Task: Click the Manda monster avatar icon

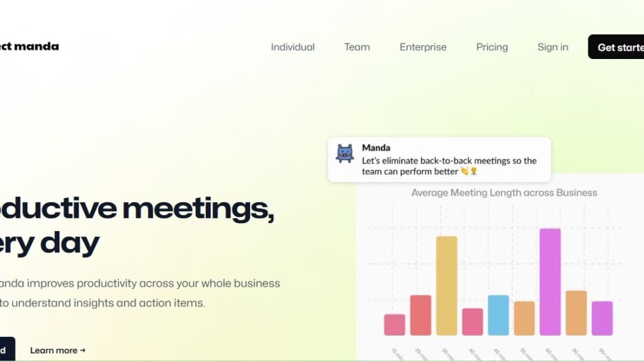Action: tap(345, 154)
